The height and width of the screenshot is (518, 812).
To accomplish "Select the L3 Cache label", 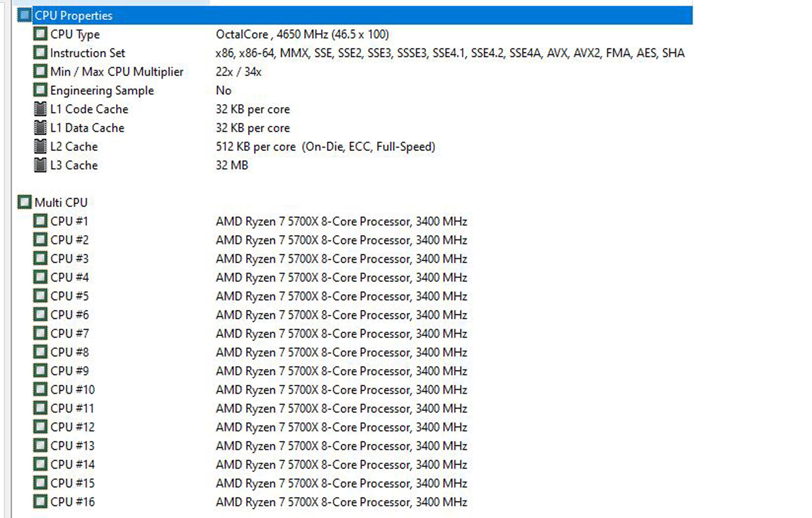I will tap(74, 165).
